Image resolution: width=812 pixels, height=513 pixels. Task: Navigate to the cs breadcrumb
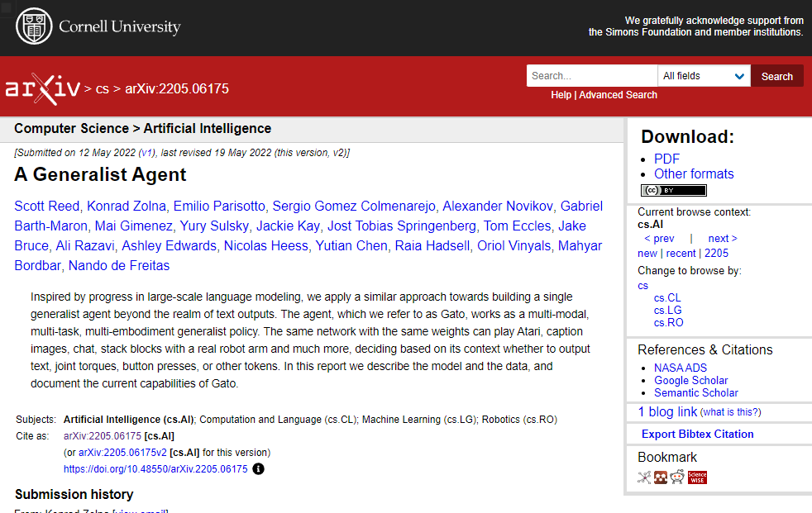103,89
